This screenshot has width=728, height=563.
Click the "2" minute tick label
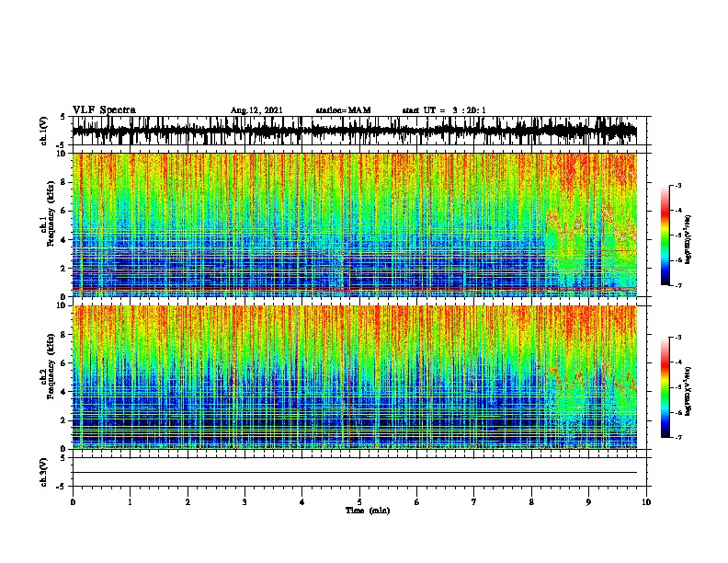click(188, 502)
